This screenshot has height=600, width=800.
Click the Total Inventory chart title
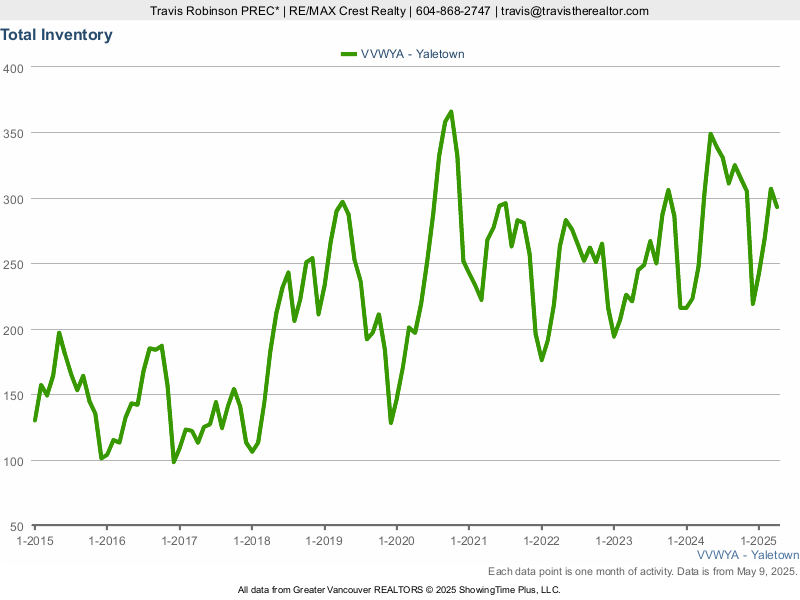(56, 35)
